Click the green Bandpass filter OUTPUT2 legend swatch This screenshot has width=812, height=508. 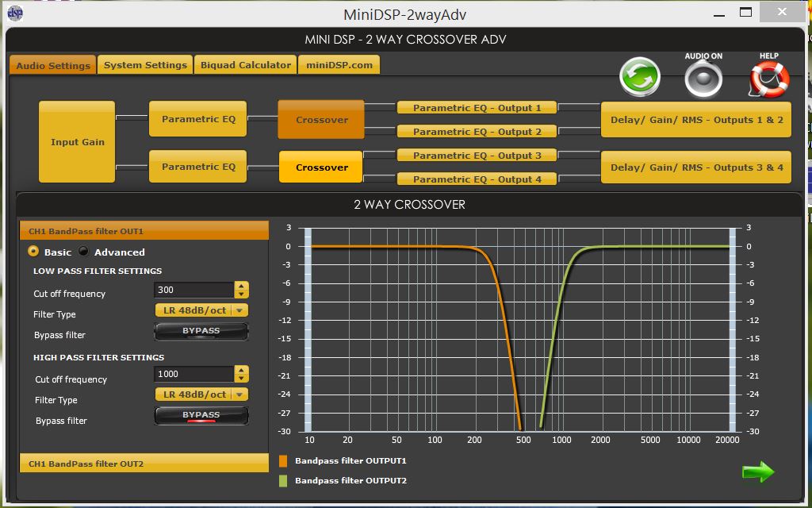click(x=283, y=480)
